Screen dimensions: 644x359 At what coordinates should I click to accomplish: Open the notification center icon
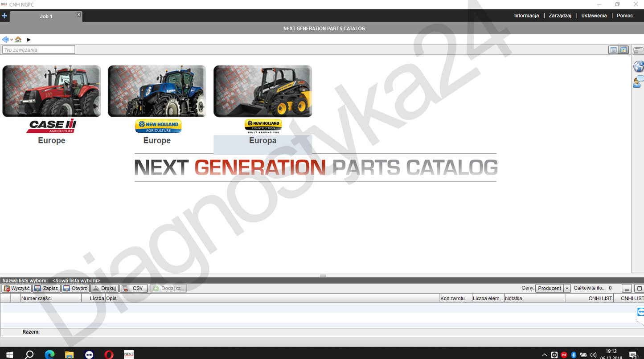[632, 355]
